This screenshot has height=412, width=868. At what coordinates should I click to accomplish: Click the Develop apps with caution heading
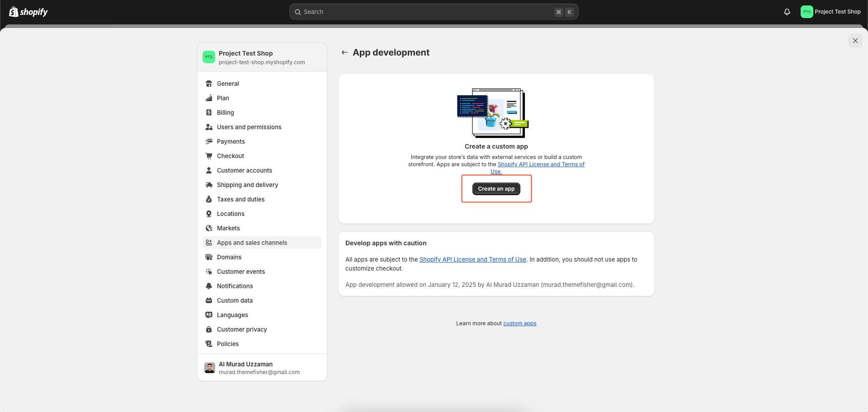click(x=386, y=243)
